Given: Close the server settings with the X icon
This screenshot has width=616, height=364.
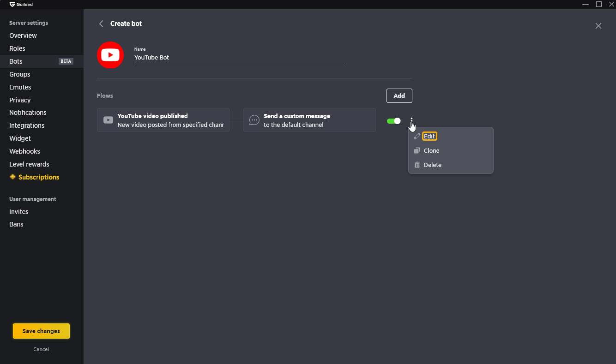Looking at the screenshot, I should (x=598, y=26).
